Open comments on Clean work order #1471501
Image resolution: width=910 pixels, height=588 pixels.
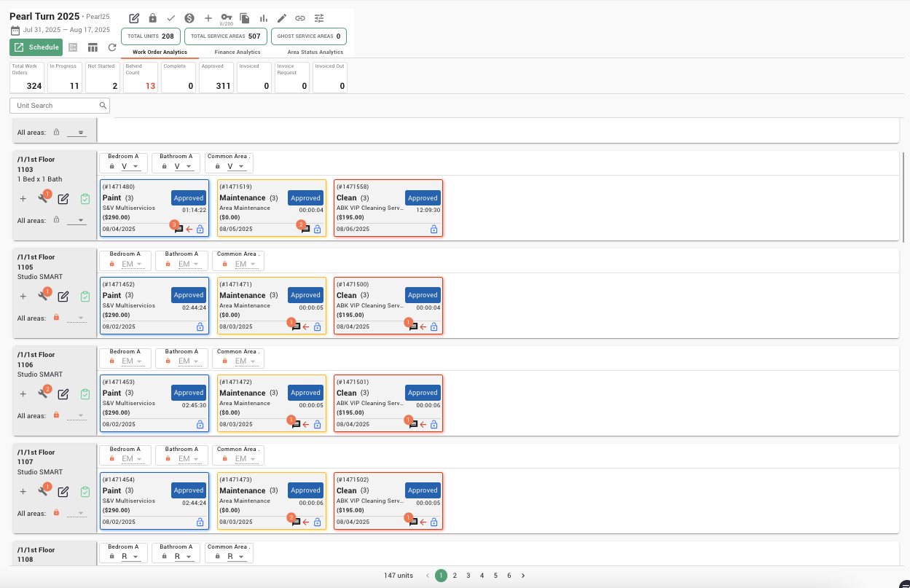(x=413, y=425)
